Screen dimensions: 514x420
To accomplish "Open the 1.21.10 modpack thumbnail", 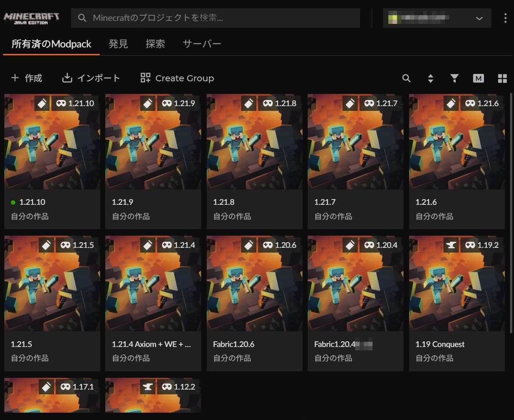I will [52, 142].
